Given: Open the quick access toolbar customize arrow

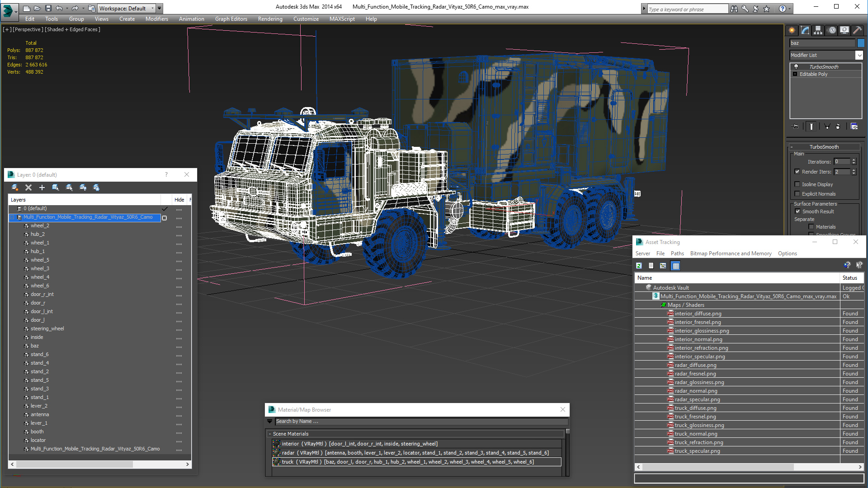Looking at the screenshot, I should [x=160, y=8].
